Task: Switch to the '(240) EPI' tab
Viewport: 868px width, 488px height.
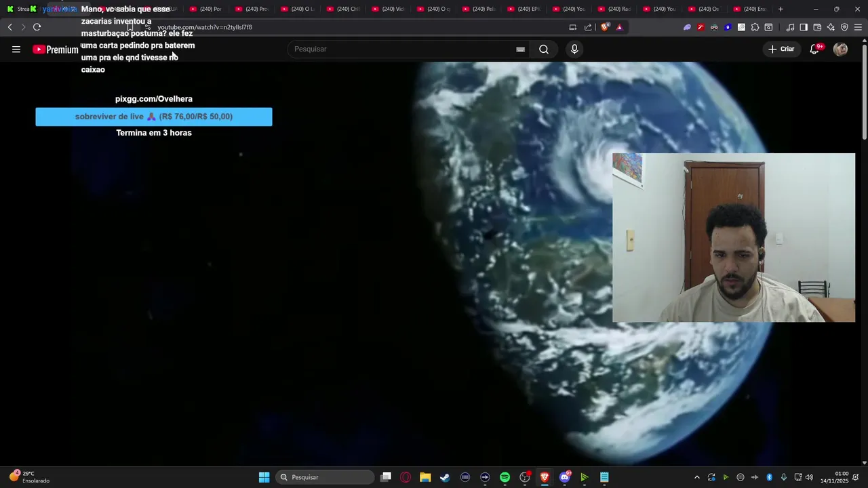Action: pos(524,9)
